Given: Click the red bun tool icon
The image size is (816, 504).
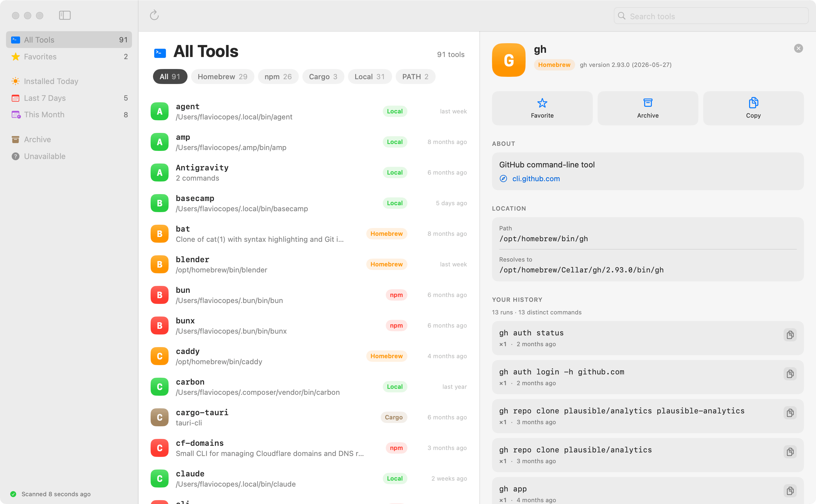Looking at the screenshot, I should [x=160, y=295].
